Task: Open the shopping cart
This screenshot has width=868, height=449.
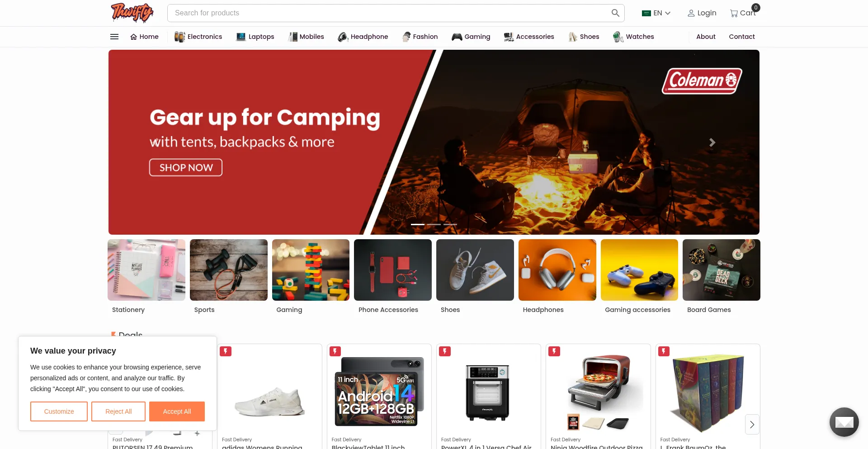Action: (x=744, y=13)
